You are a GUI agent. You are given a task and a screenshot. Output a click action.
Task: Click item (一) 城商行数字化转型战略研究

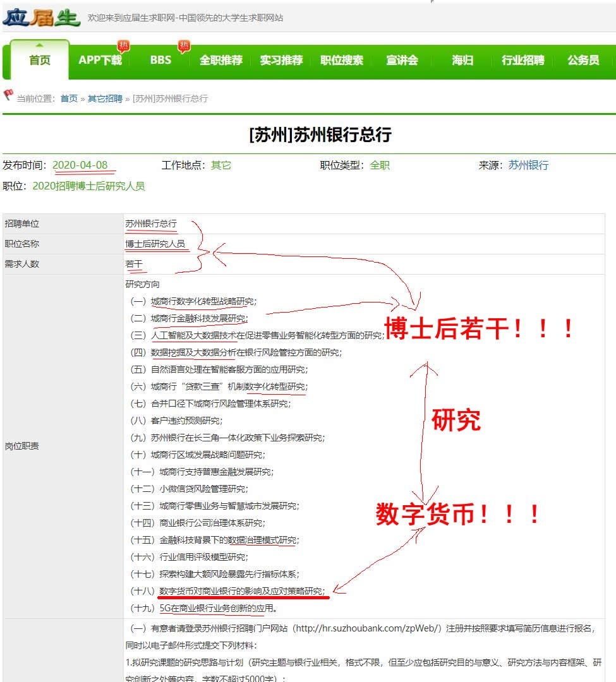[193, 301]
